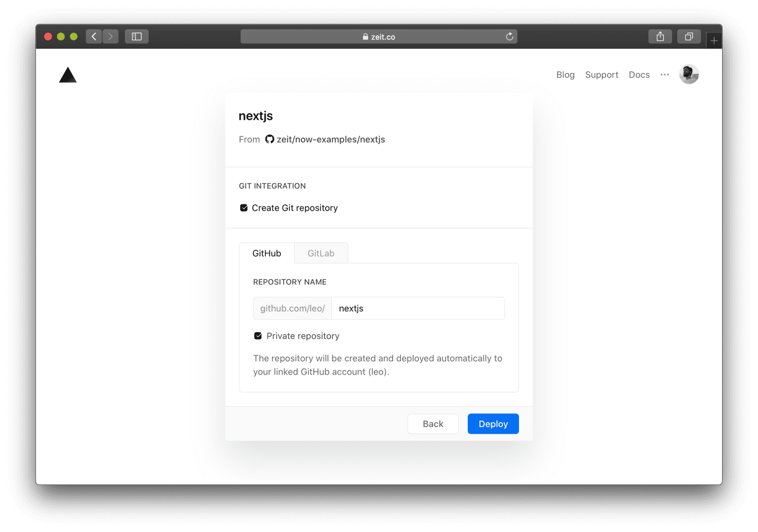Show all tabs overview icon

pos(689,37)
